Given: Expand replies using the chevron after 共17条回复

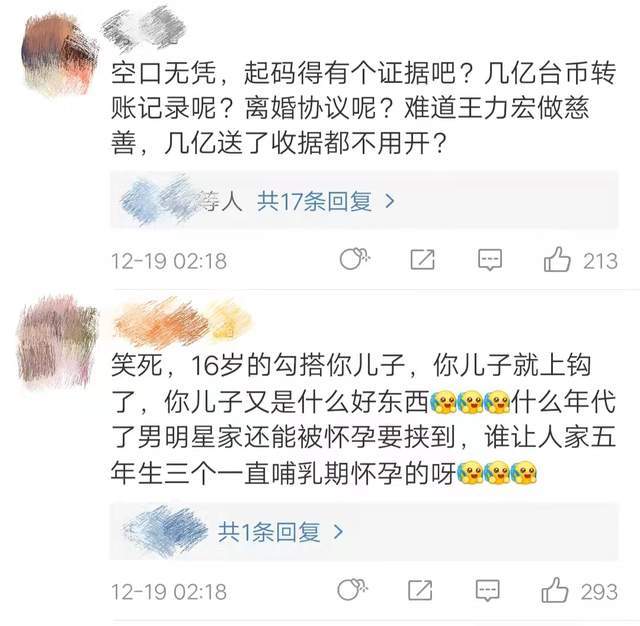Looking at the screenshot, I should pyautogui.click(x=390, y=201).
